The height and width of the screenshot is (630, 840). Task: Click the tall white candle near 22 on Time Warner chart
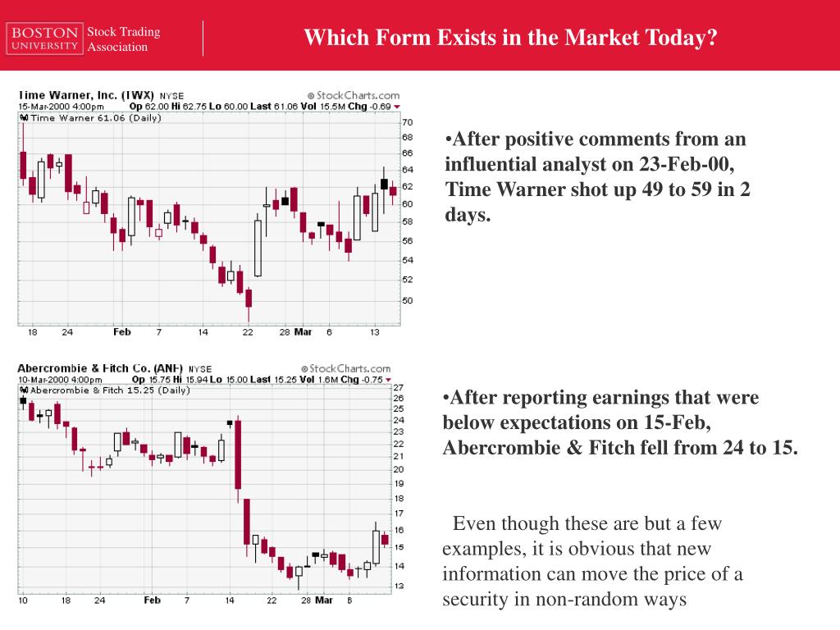258,246
